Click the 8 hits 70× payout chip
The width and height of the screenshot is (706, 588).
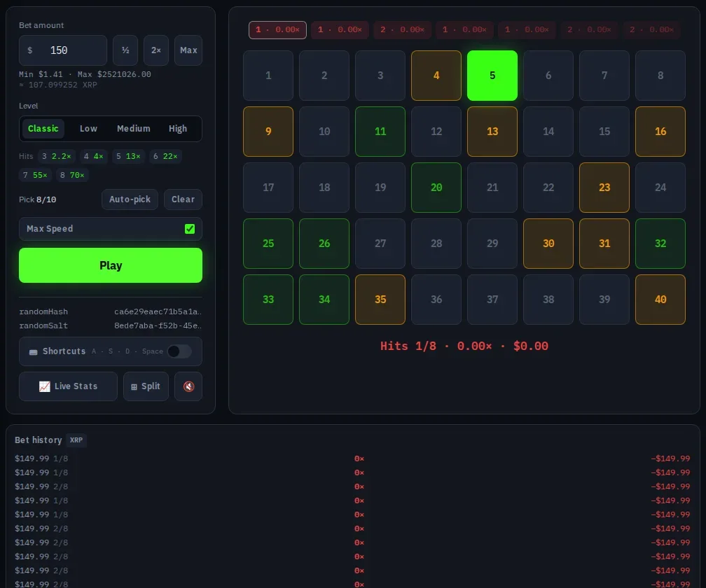coord(72,175)
